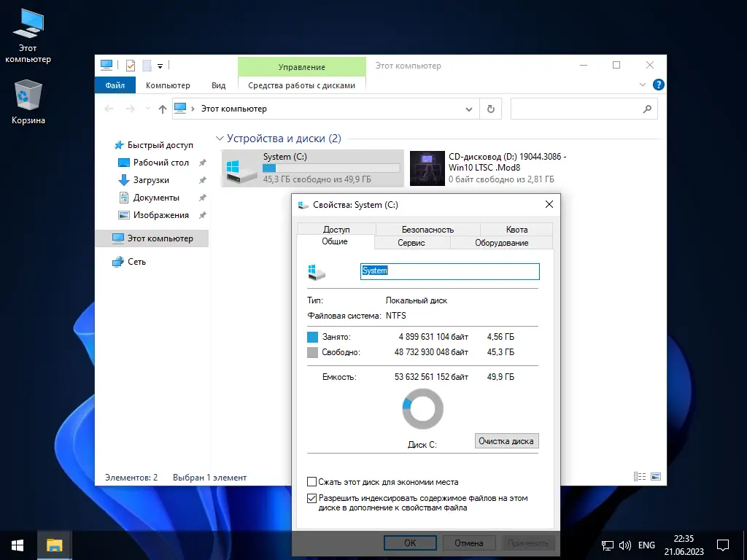Switch to the Вид ribbon tab
Screen dimensions: 747x560
tap(218, 85)
